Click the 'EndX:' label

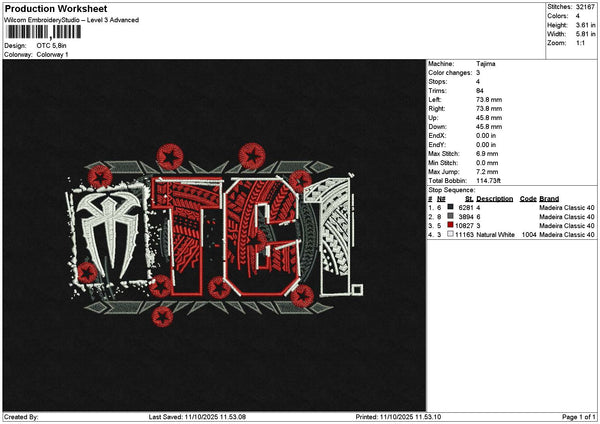tap(437, 136)
